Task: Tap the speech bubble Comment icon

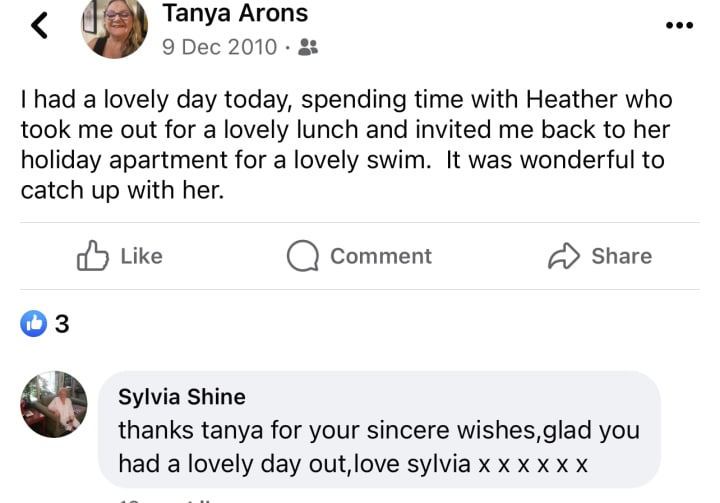Action: [x=303, y=255]
